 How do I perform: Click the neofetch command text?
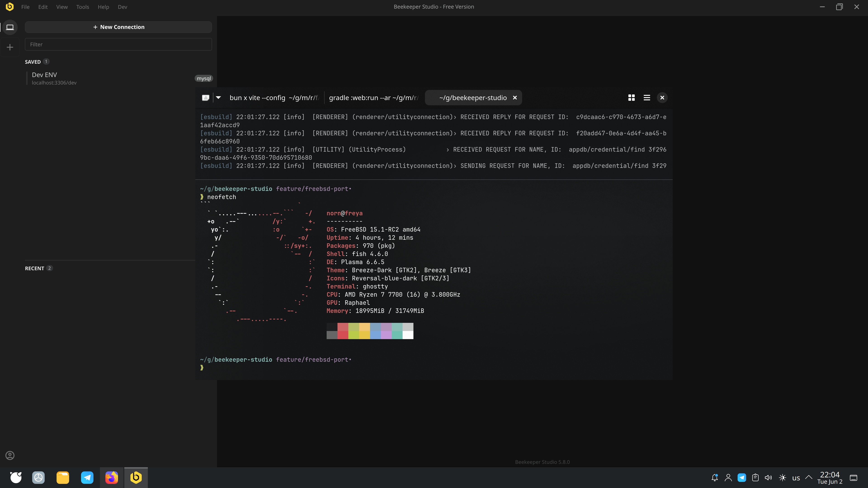pyautogui.click(x=221, y=197)
